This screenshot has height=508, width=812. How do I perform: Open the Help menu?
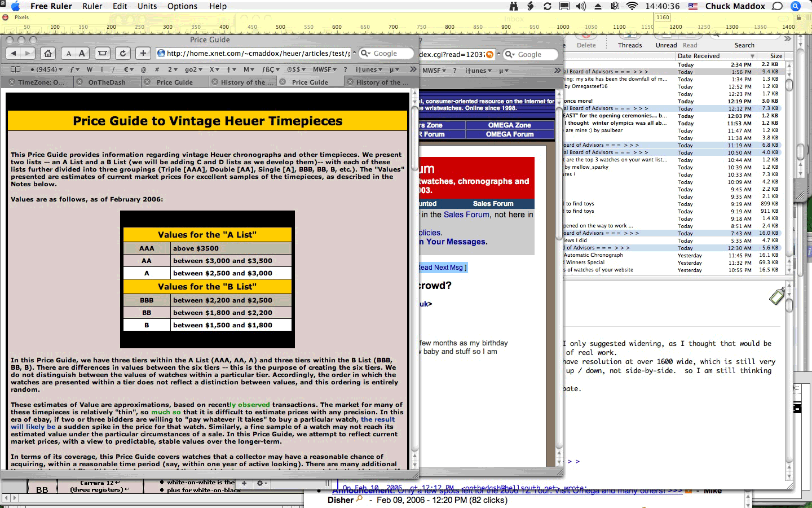(x=218, y=6)
